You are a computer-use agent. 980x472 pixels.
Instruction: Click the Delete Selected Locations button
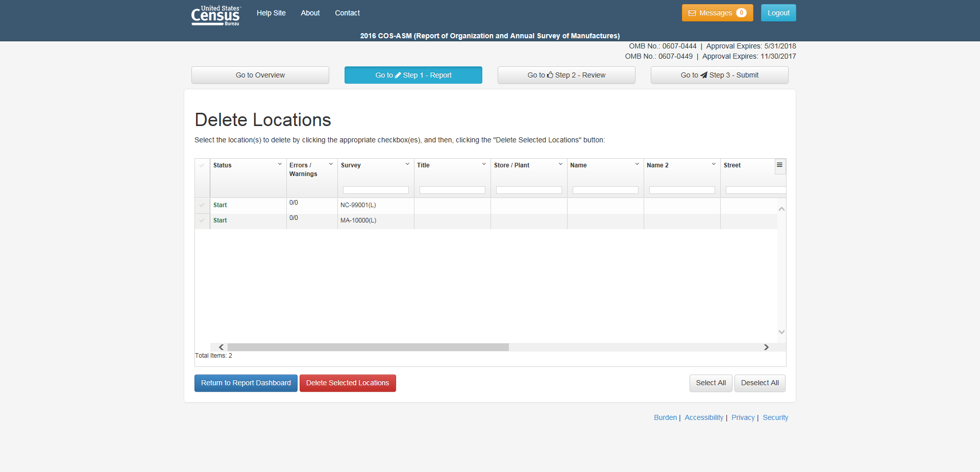coord(348,383)
